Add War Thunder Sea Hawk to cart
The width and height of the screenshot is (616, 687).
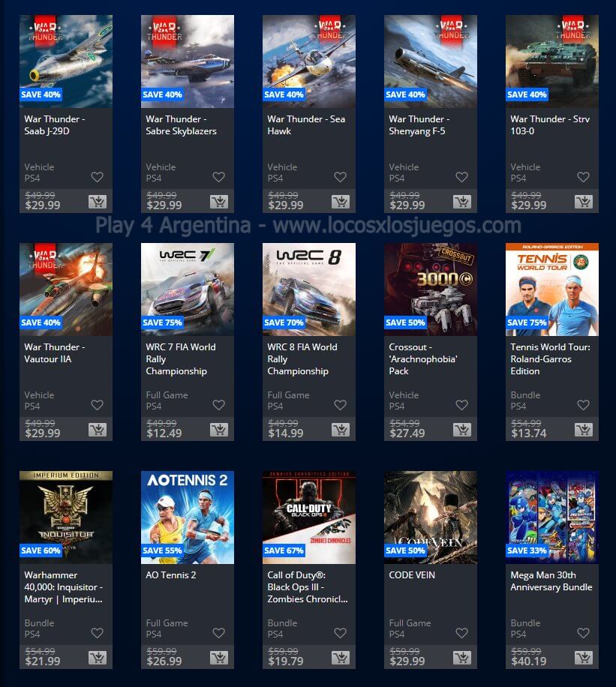pyautogui.click(x=340, y=202)
